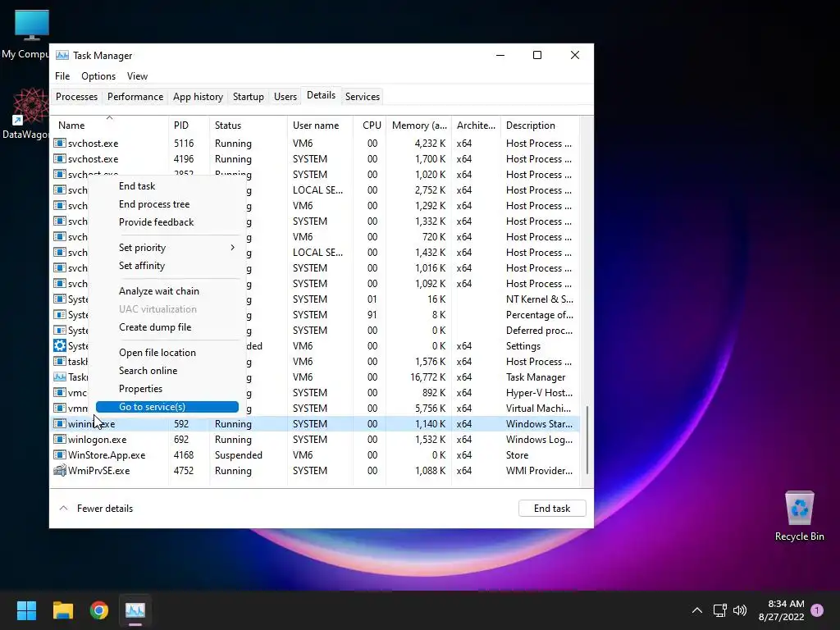
Task: Sort by the Status column header
Action: [x=248, y=125]
